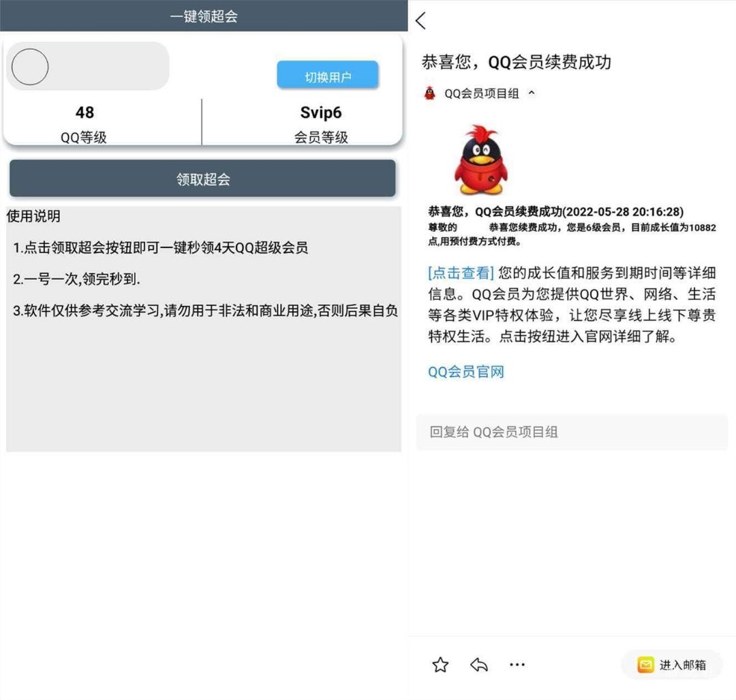Open the QQ会员官网 link
This screenshot has width=736, height=700.
click(465, 372)
